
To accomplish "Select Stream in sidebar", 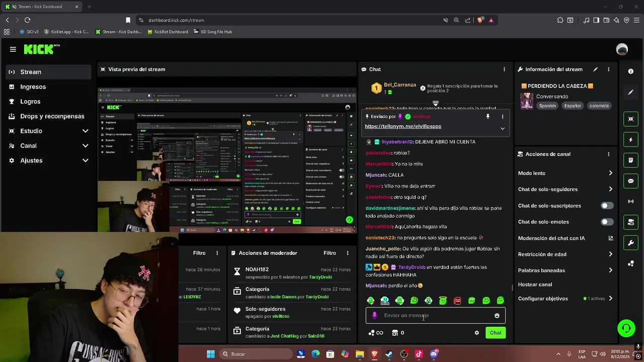I will coord(48,72).
